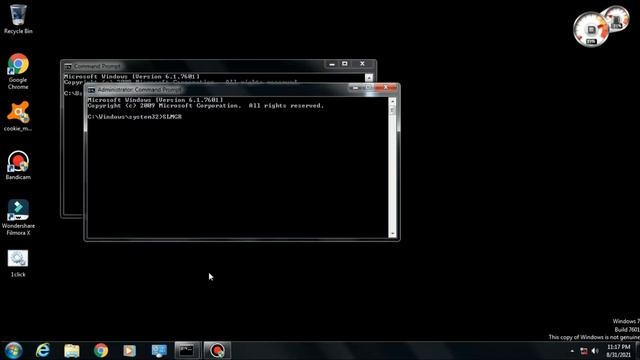Launch Internet Explorer from the taskbar
This screenshot has height=360, width=640.
(x=43, y=350)
